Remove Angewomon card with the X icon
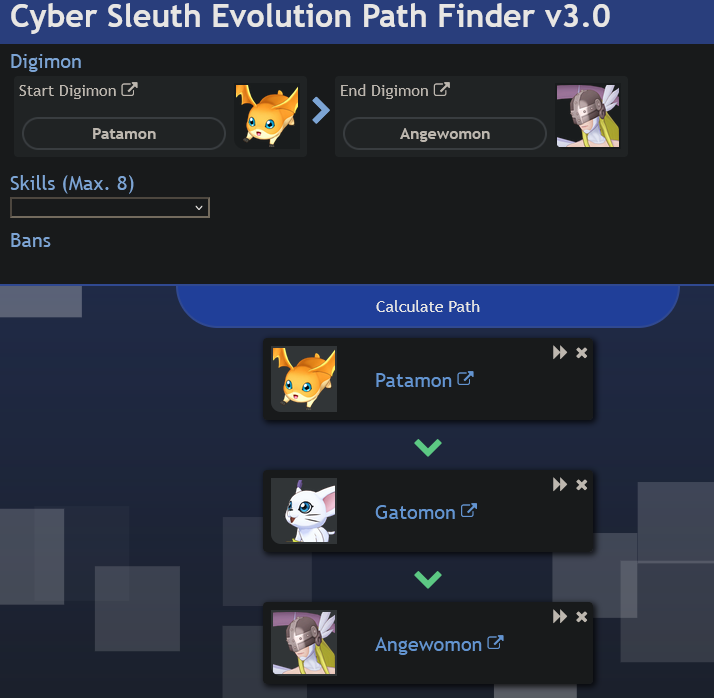Image resolution: width=714 pixels, height=698 pixels. pyautogui.click(x=581, y=617)
